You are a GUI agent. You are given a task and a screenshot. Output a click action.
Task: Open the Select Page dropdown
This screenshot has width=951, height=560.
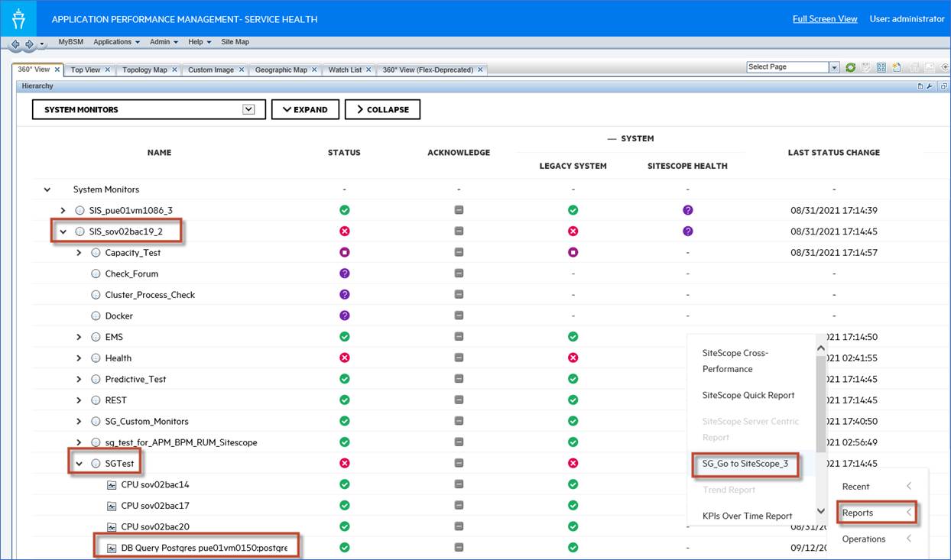pos(835,66)
